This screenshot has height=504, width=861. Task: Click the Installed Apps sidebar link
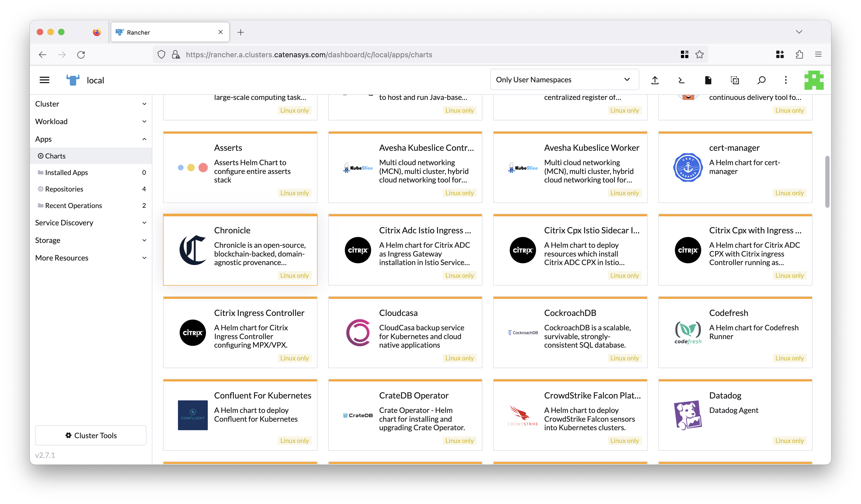[67, 172]
